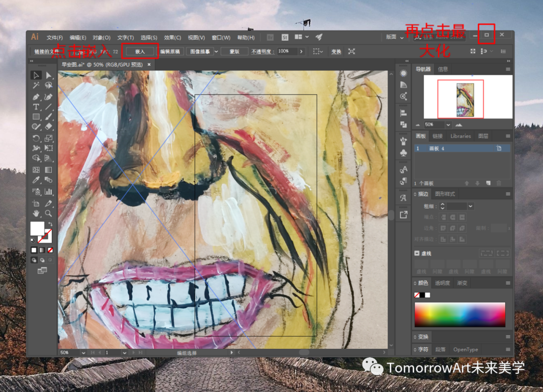543x392 pixels.
Task: Switch to the 图层 tab
Action: tap(483, 136)
